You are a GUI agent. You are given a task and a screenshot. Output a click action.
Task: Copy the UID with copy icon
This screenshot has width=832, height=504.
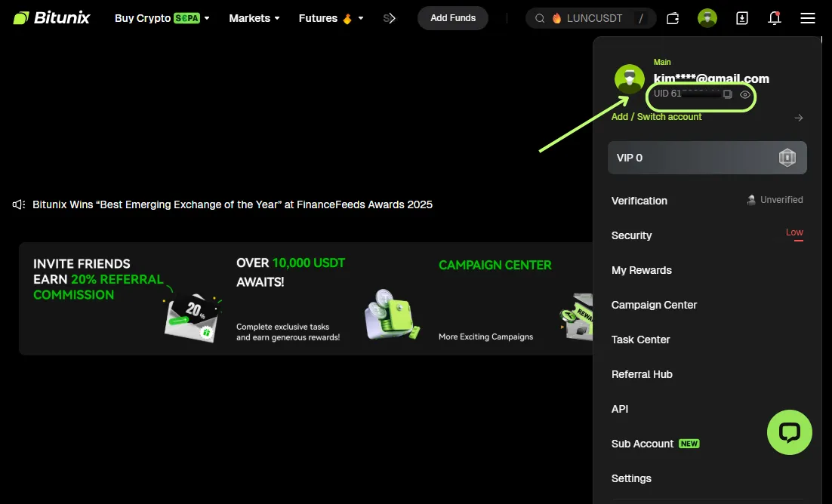(x=728, y=94)
